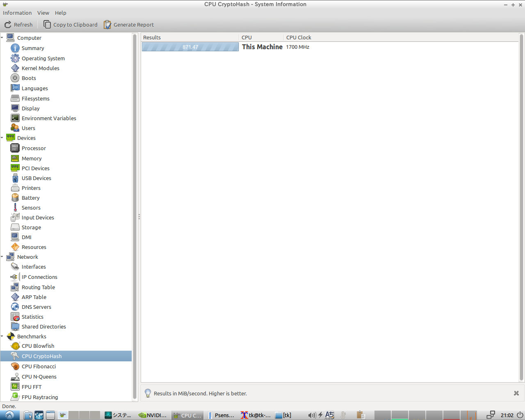Screen dimensions: 525x420
Task: Open the Sensors thermometer icon
Action: (x=15, y=208)
